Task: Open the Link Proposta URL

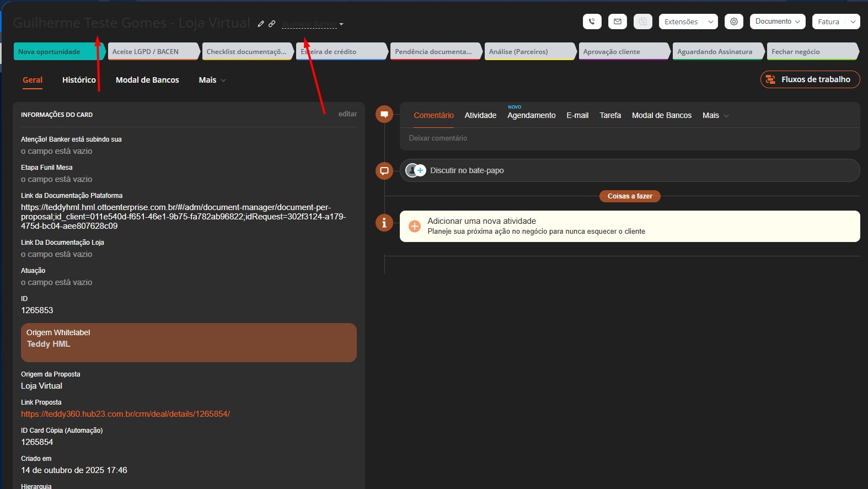Action: 125,414
